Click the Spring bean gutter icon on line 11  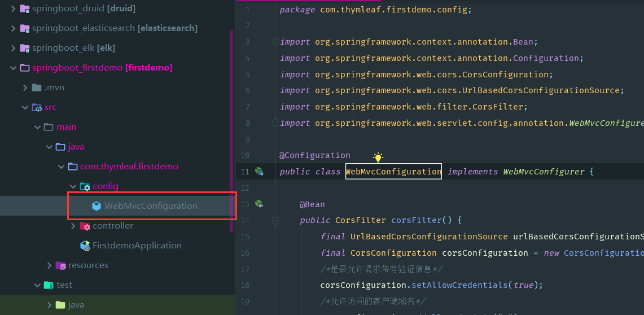pyautogui.click(x=259, y=171)
